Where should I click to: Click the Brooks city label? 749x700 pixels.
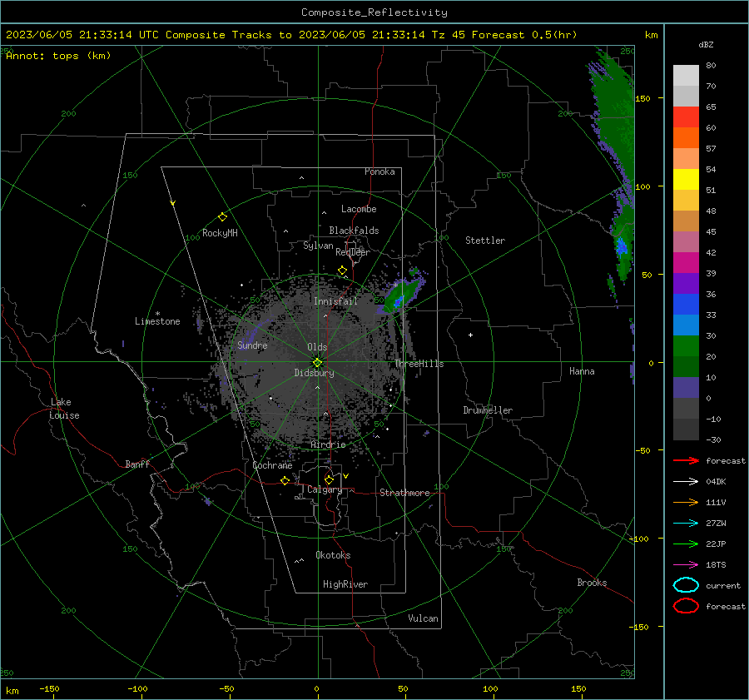click(x=592, y=583)
